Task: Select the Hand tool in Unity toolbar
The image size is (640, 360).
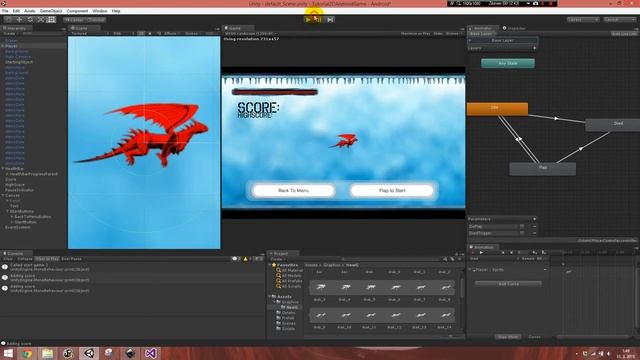Action: [x=9, y=20]
